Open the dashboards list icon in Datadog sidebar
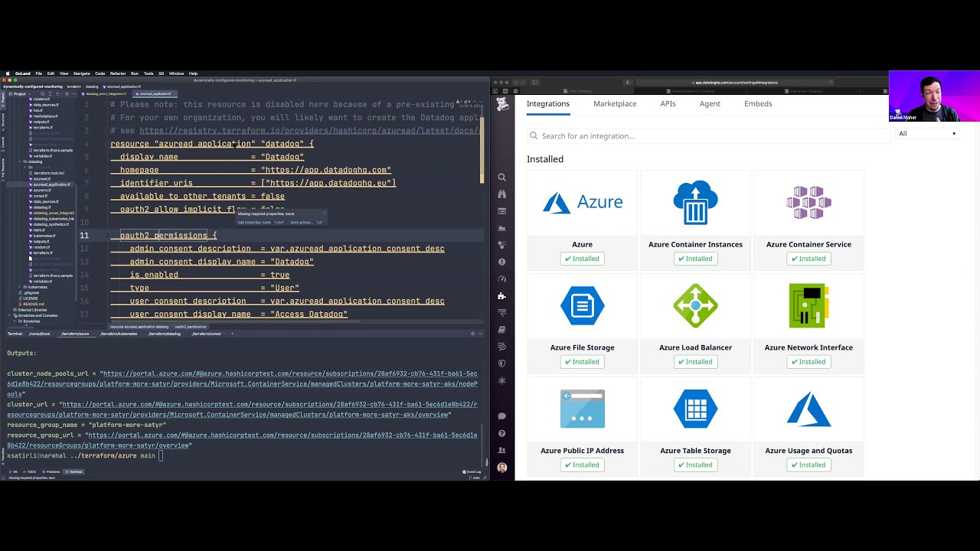 (501, 211)
